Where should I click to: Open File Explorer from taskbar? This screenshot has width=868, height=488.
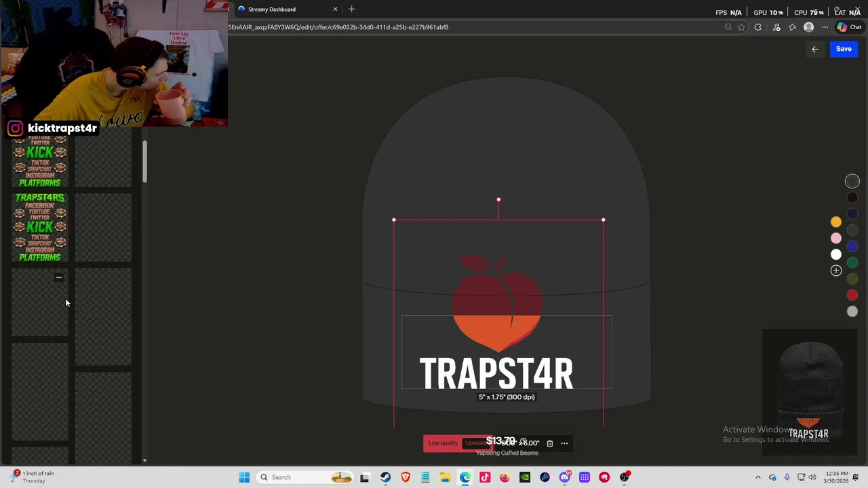point(445,477)
